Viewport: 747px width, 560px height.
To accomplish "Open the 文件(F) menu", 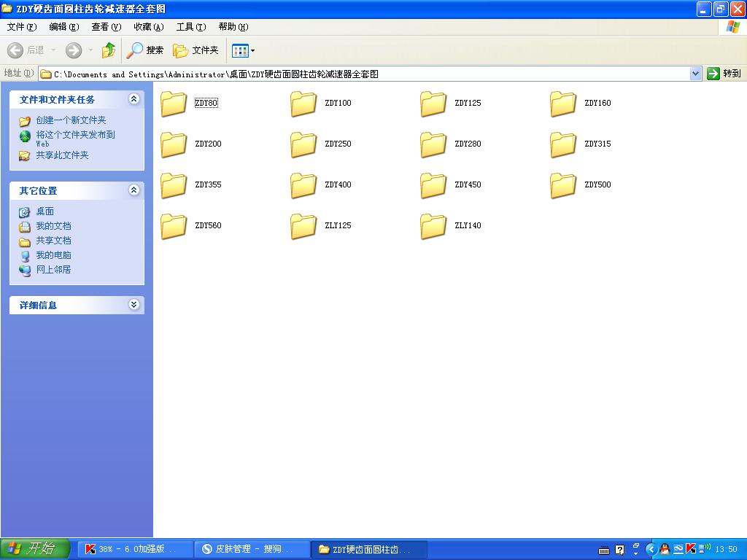I will (x=21, y=27).
